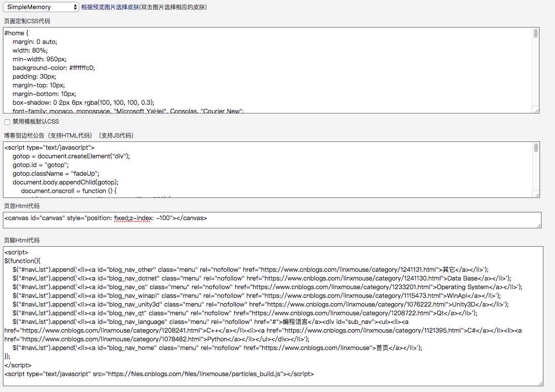The width and height of the screenshot is (555, 392).
Task: Click the sidebar announcement scrollbar thumb
Action: coord(536,148)
